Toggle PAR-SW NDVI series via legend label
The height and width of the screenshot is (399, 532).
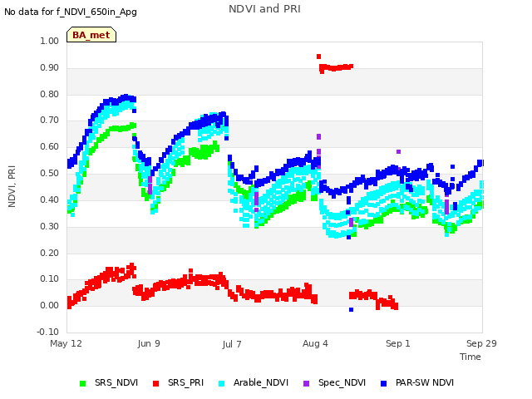(x=425, y=382)
